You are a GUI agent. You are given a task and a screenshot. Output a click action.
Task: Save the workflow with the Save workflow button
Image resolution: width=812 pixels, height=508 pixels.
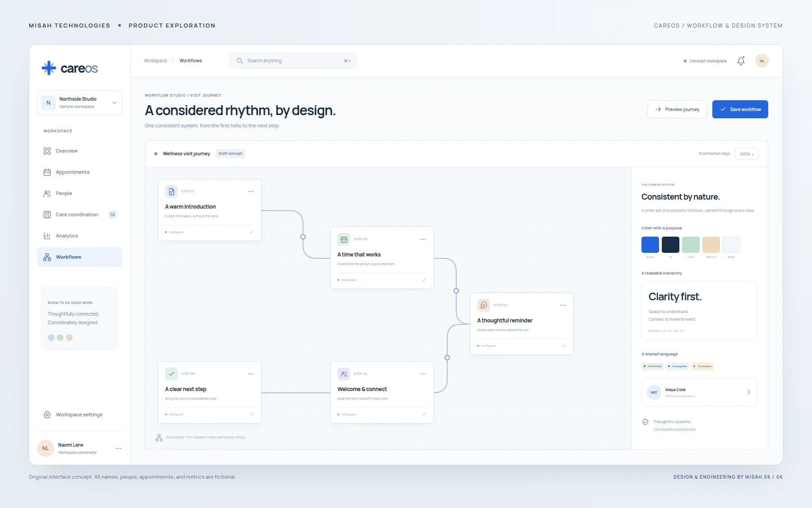point(740,109)
